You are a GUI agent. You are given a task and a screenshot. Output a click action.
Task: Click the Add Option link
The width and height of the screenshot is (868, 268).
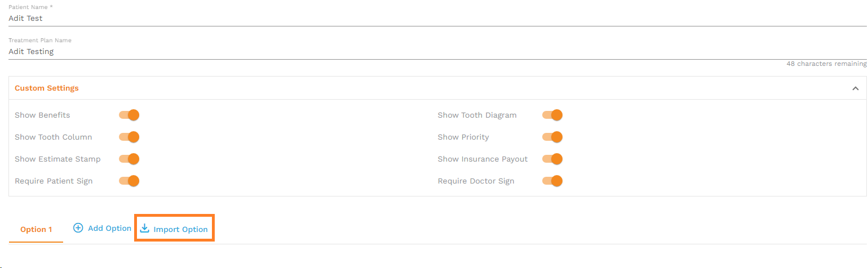click(103, 228)
